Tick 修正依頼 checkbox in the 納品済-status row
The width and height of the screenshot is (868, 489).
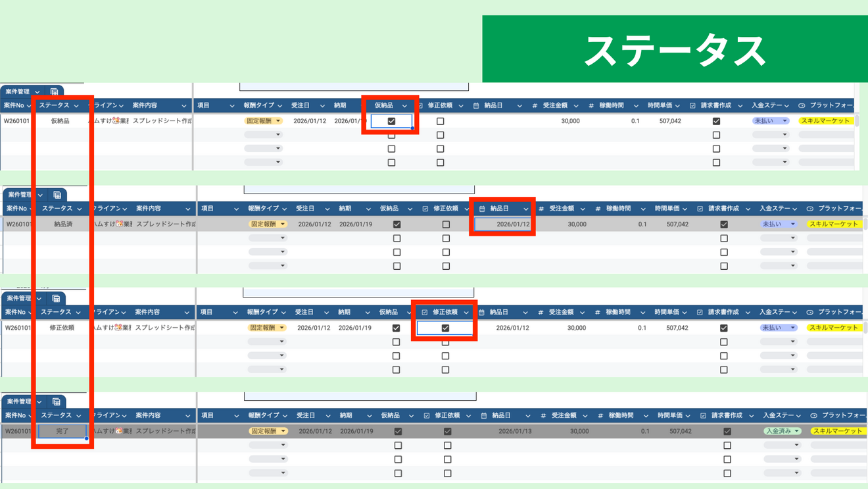point(446,224)
